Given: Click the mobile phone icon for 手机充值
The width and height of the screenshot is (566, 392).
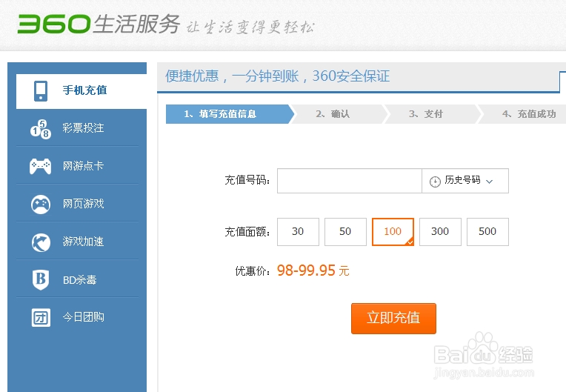Looking at the screenshot, I should coord(41,90).
